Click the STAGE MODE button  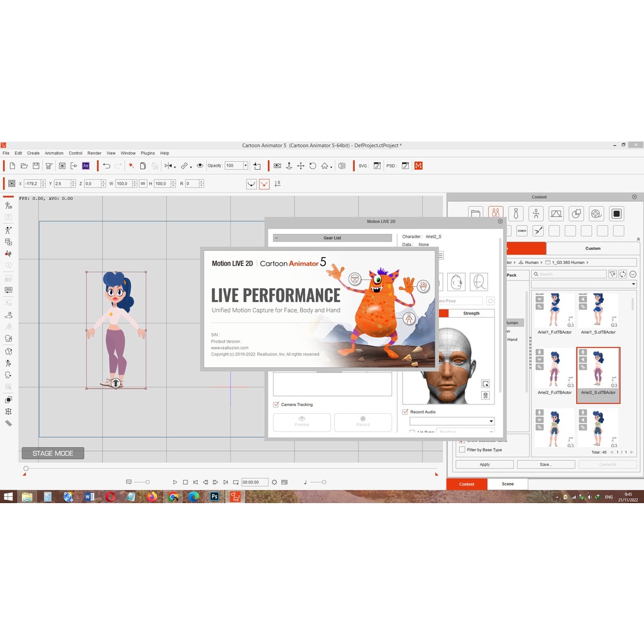coord(53,453)
